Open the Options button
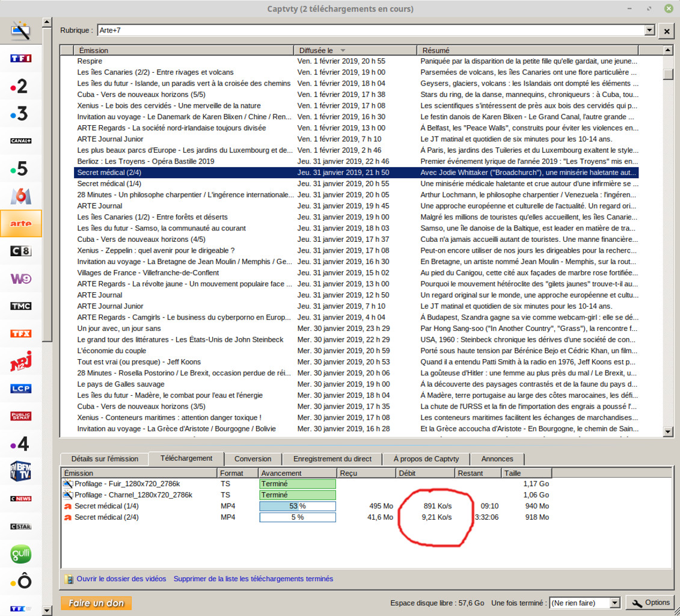The image size is (680, 616). pyautogui.click(x=651, y=603)
